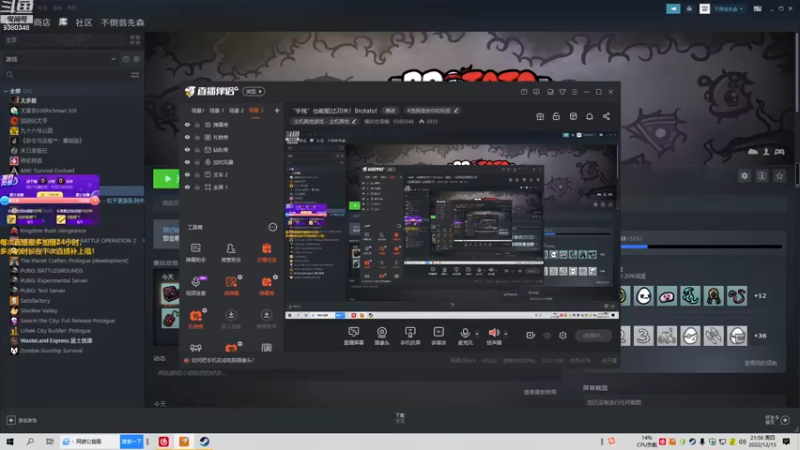
Task: Click 添加游戏 in Steam bottom bar
Action: 22,420
